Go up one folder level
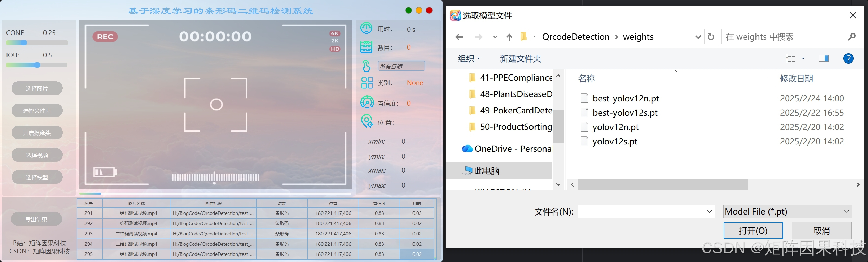This screenshot has width=868, height=262. 509,37
